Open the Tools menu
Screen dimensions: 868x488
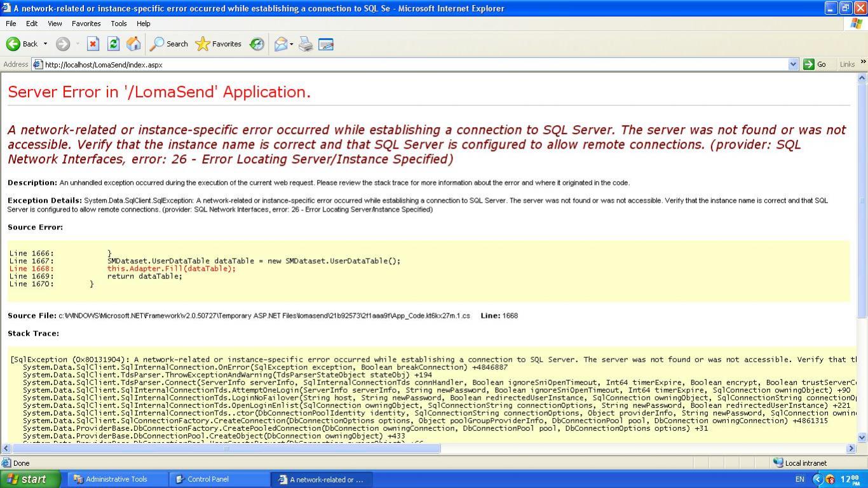119,24
